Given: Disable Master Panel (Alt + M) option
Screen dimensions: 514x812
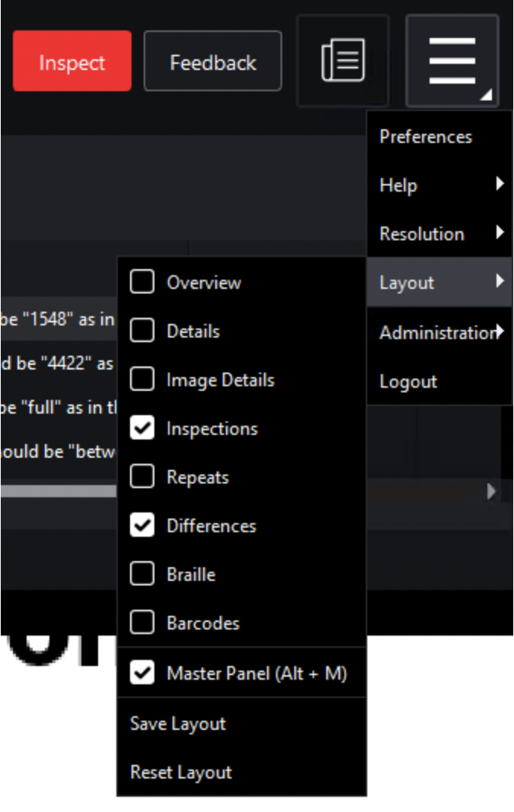Looking at the screenshot, I should point(142,673).
